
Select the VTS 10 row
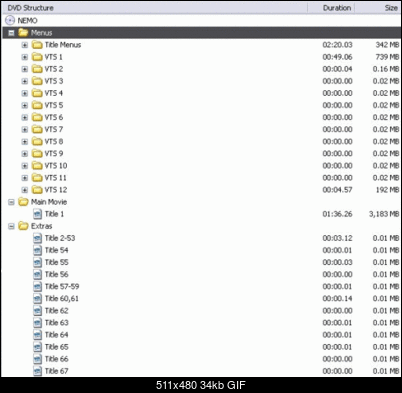(201, 166)
